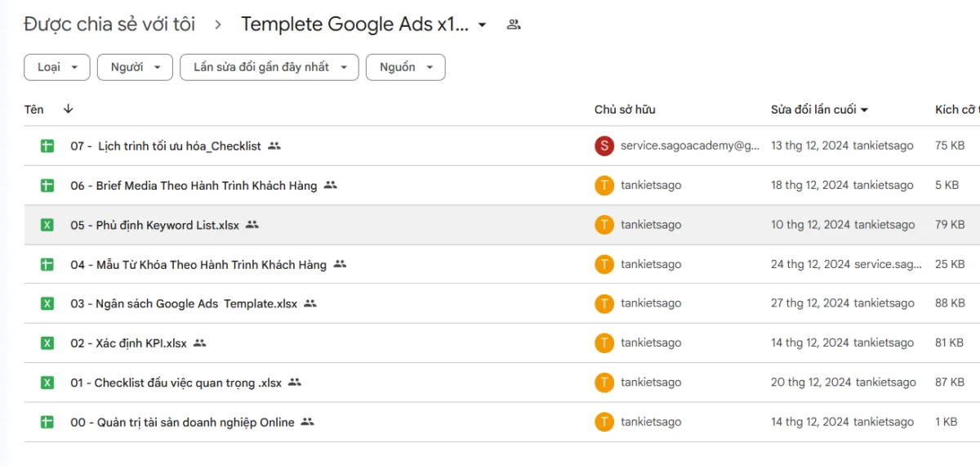Click the Chủ sở hữu column header
Image resolution: width=980 pixels, height=466 pixels.
click(x=625, y=110)
